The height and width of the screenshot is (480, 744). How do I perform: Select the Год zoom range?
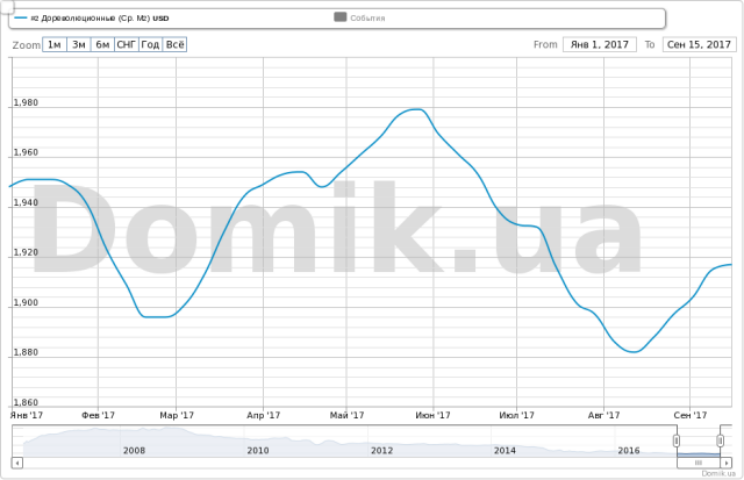(150, 45)
